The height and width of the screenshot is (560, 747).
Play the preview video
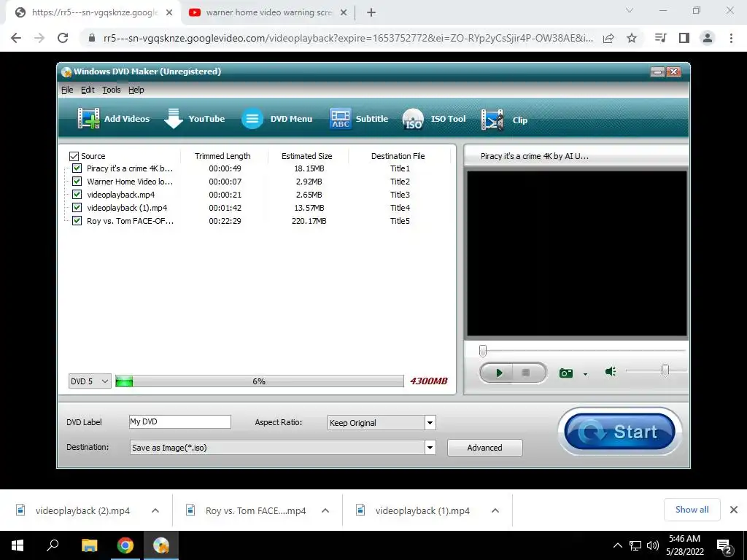click(x=498, y=373)
